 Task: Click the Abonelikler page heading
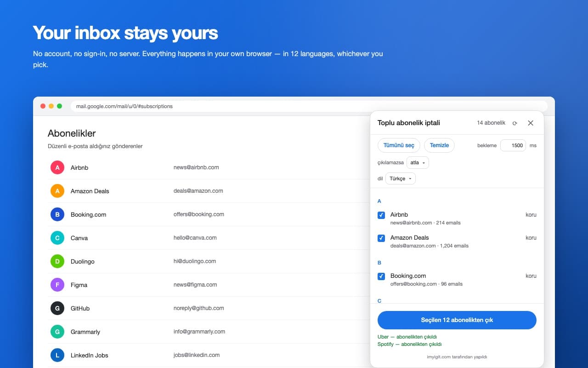(x=72, y=133)
